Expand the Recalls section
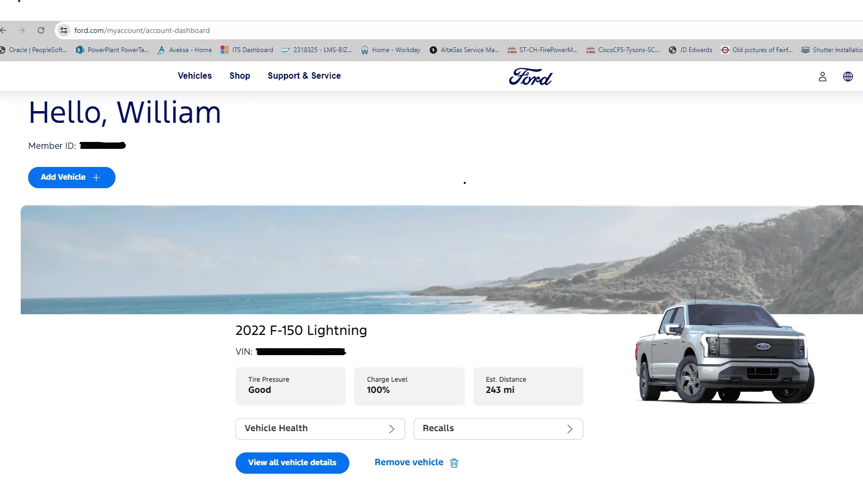Viewport: 863px width, 504px height. pyautogui.click(x=498, y=429)
